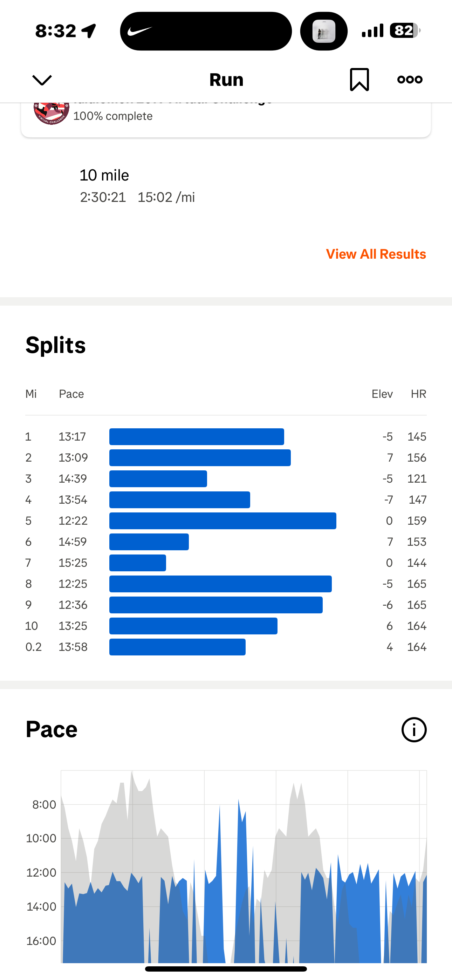Tap the mile 5 split bar
Screen dimensions: 452x980
[x=222, y=521]
